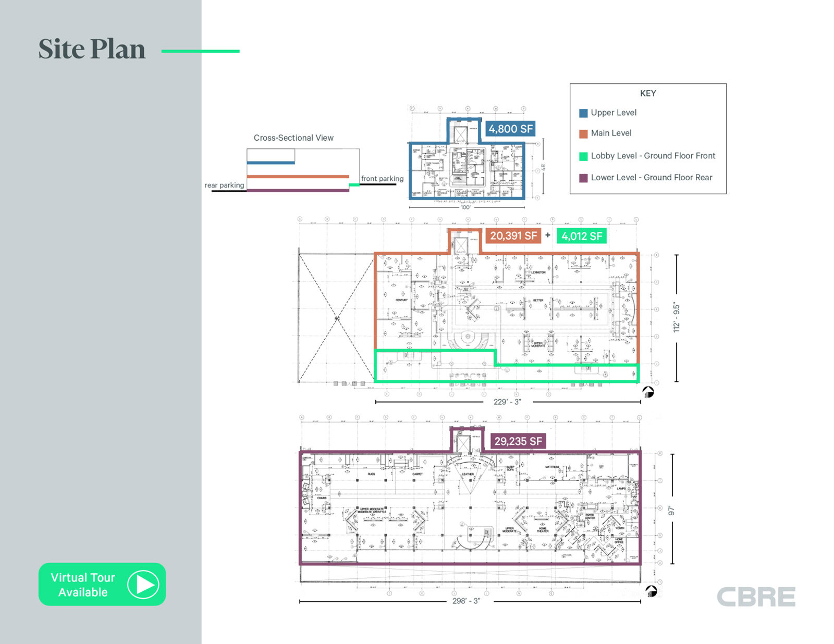The width and height of the screenshot is (834, 644).
Task: Click the Cross-Sectional View title
Action: (293, 138)
